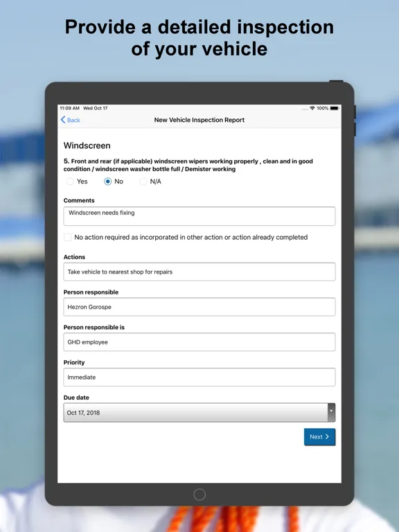Open the Priority field showing Immediate

coord(199,377)
